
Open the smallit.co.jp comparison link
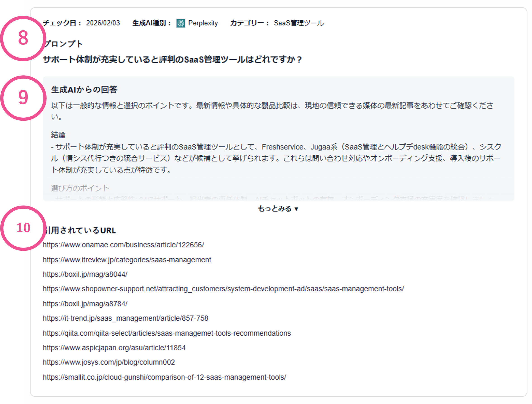(x=164, y=377)
